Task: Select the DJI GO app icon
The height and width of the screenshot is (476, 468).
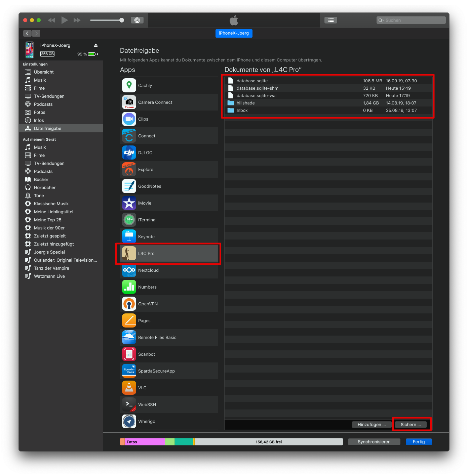Action: tap(129, 153)
